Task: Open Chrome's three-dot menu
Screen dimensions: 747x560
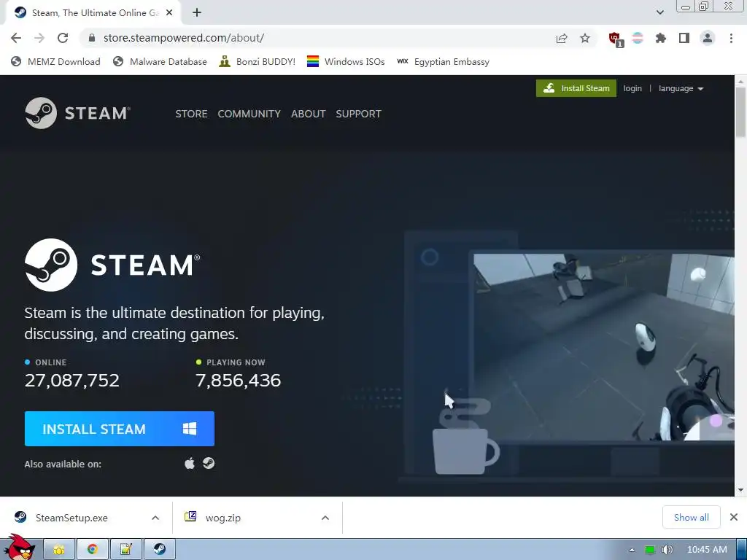Action: (x=731, y=38)
